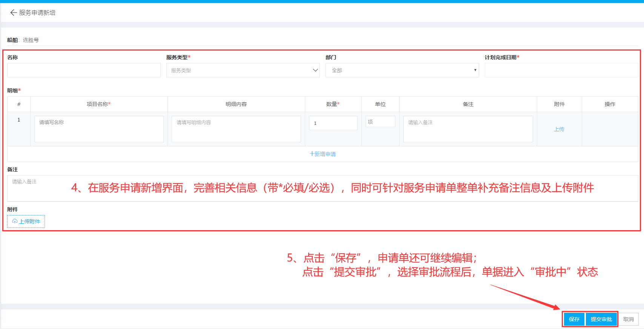Click row number 1 in the 明细 table

point(19,120)
